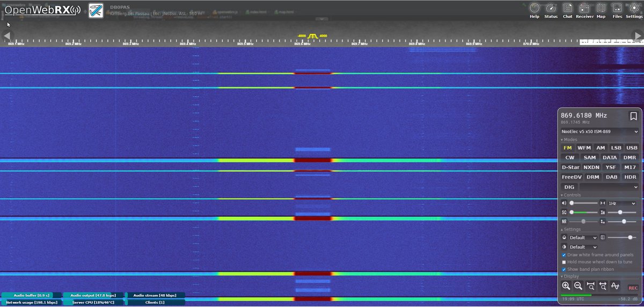This screenshot has height=307, width=644.
Task: Click the panel opacity slider
Action: (x=623, y=237)
